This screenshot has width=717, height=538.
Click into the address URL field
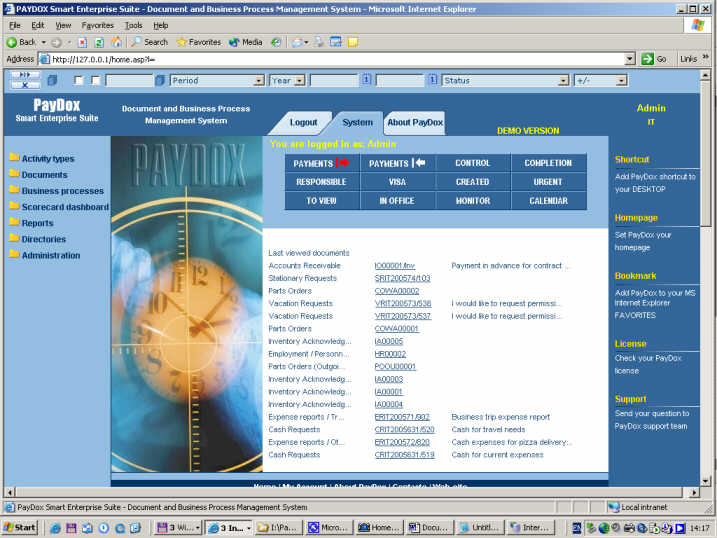point(336,59)
